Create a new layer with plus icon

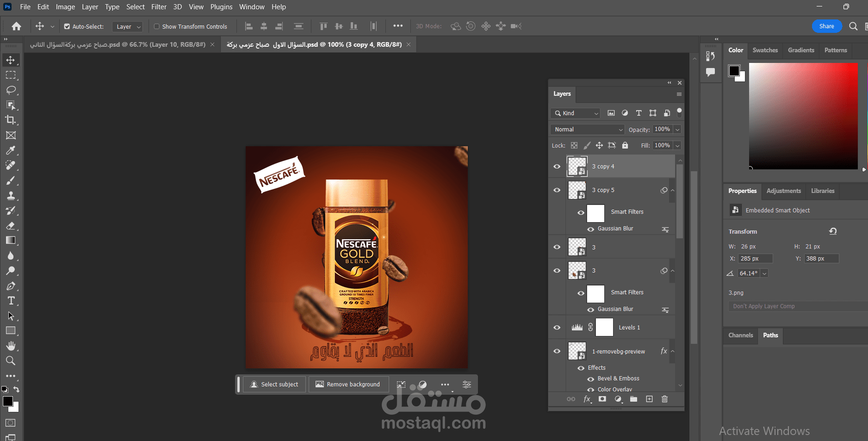pos(649,399)
